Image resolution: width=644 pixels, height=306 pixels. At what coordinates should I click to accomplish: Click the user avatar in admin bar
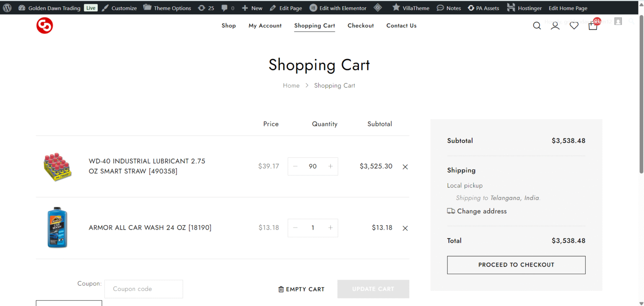point(618,21)
